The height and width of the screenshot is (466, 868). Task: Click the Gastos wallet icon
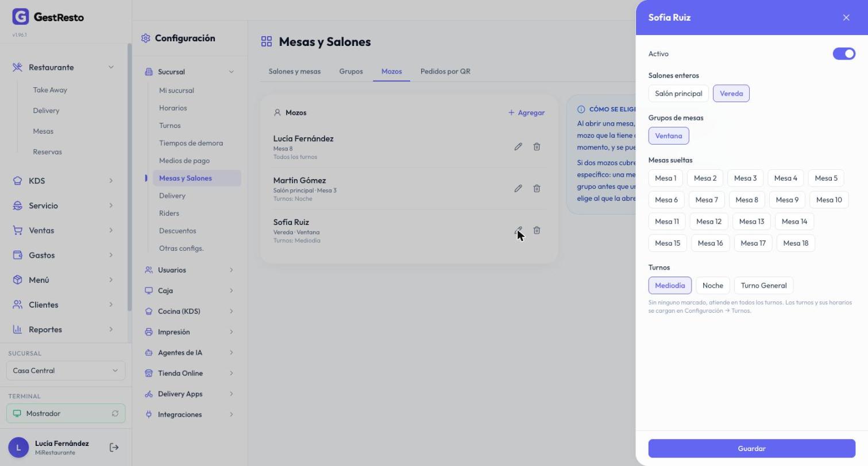coord(18,255)
